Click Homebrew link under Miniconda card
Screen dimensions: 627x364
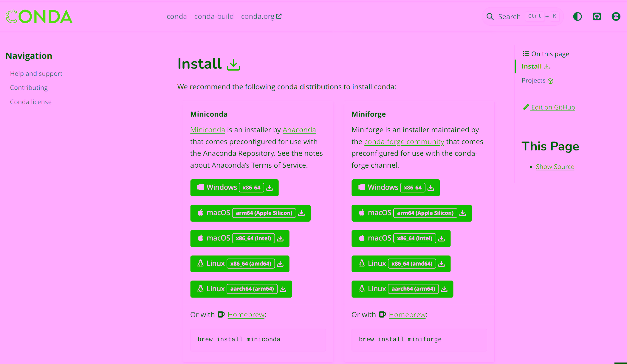point(246,315)
